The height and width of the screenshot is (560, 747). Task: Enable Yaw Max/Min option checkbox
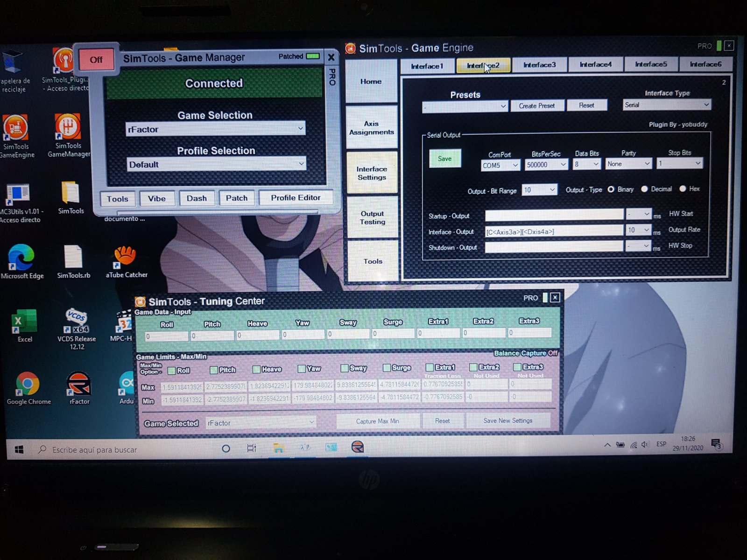302,369
